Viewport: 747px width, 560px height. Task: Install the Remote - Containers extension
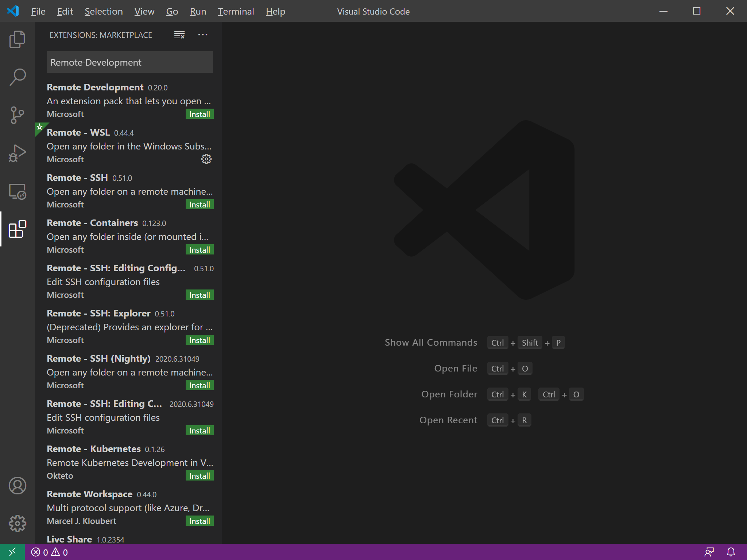[x=199, y=250]
